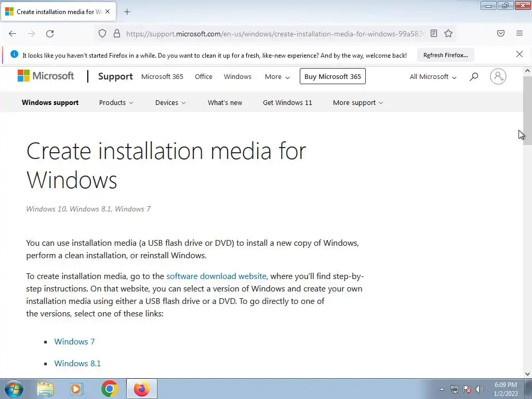This screenshot has height=399, width=532.
Task: Click the Refresh Firefox button
Action: 445,55
